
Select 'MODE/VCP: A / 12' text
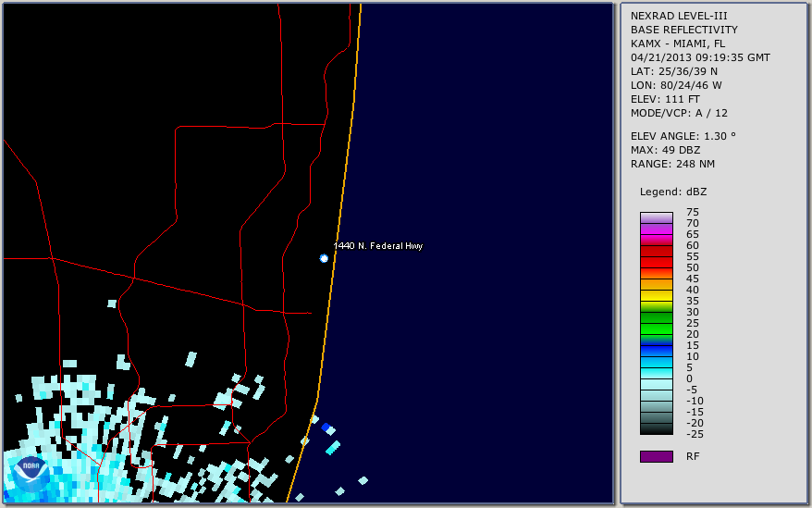coord(679,113)
